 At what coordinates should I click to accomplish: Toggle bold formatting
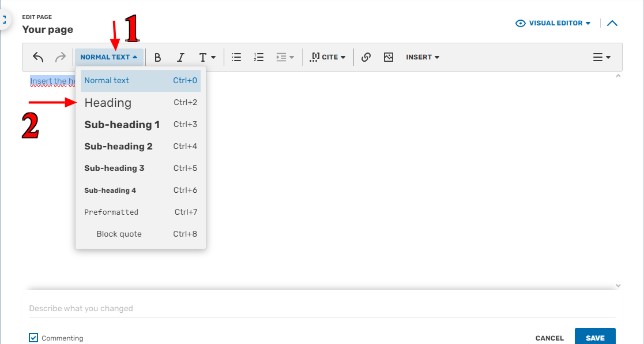[158, 57]
